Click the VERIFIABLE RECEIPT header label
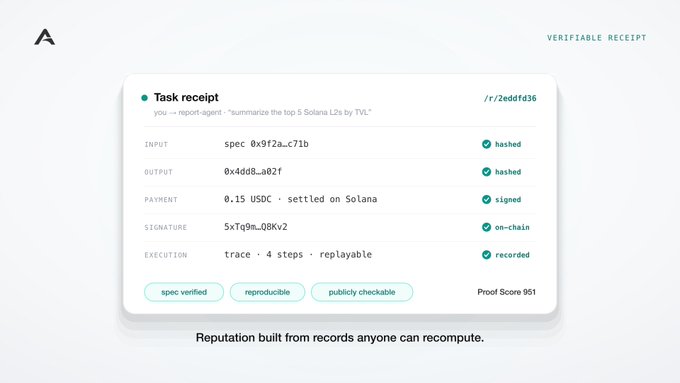 pyautogui.click(x=596, y=38)
